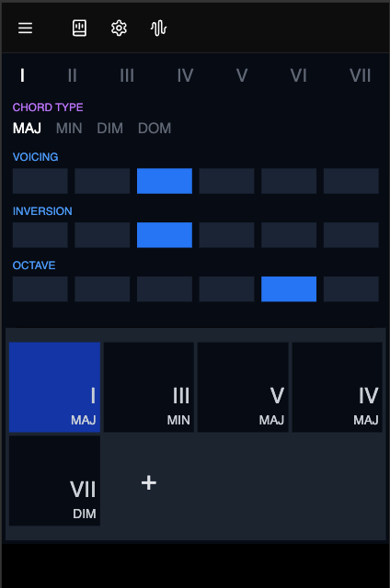
Task: Select fifth Inversion block
Action: click(289, 235)
